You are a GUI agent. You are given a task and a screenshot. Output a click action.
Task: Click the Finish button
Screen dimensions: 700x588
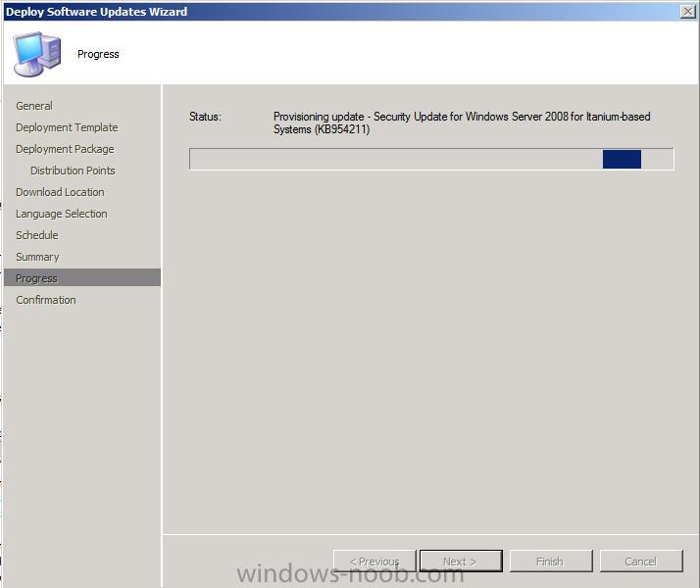point(551,561)
